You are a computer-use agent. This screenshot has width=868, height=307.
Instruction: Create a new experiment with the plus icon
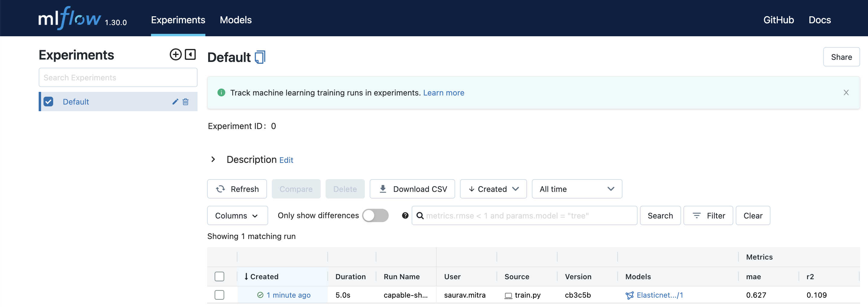tap(175, 54)
